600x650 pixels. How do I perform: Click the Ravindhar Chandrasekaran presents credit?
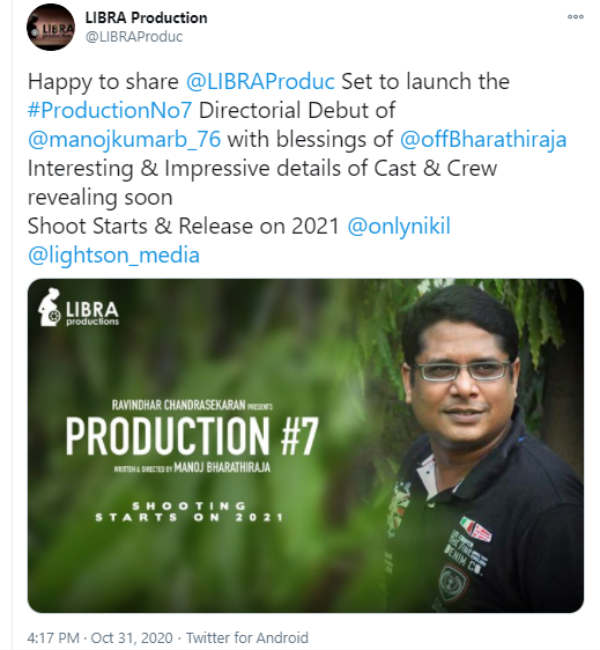[x=192, y=405]
